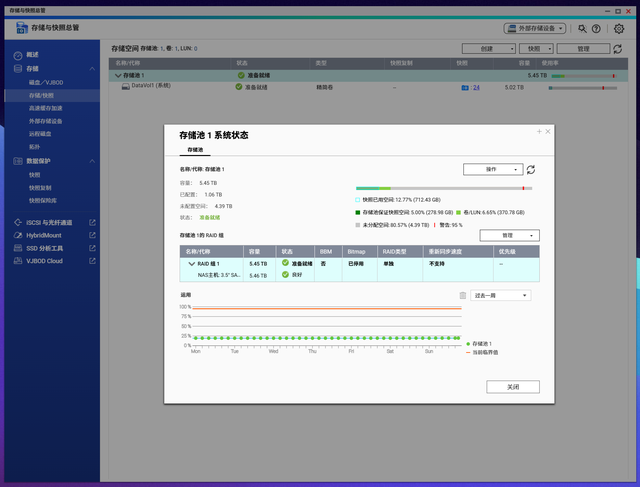Open the 外部存储设备 dropdown
Screen dimensions: 640x487
pyautogui.click(x=535, y=29)
